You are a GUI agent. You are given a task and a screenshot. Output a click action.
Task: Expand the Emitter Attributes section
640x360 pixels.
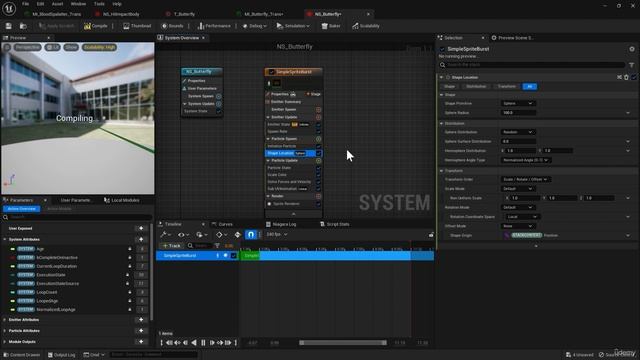click(x=5, y=320)
